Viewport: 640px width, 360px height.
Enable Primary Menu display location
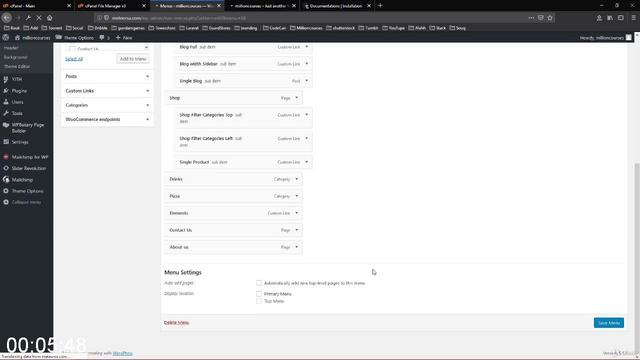coord(259,293)
